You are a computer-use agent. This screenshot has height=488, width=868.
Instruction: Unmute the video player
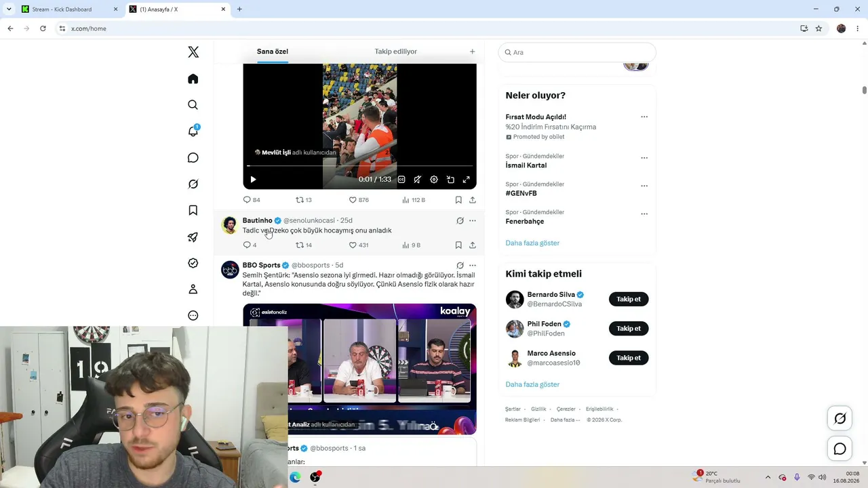coord(418,180)
